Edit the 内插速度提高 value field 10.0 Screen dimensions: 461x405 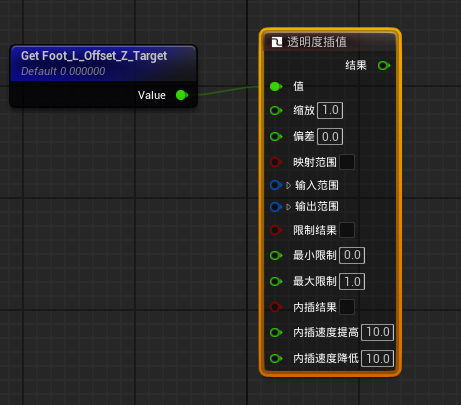[378, 332]
